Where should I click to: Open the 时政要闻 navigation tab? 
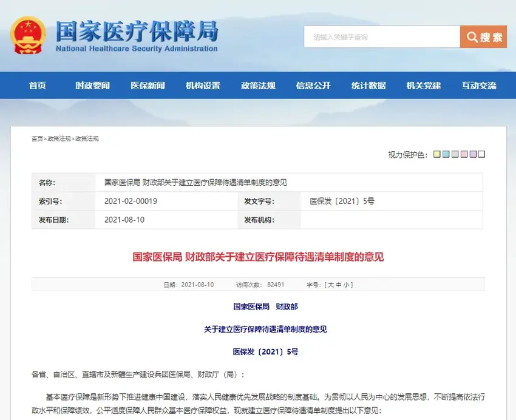click(x=92, y=86)
